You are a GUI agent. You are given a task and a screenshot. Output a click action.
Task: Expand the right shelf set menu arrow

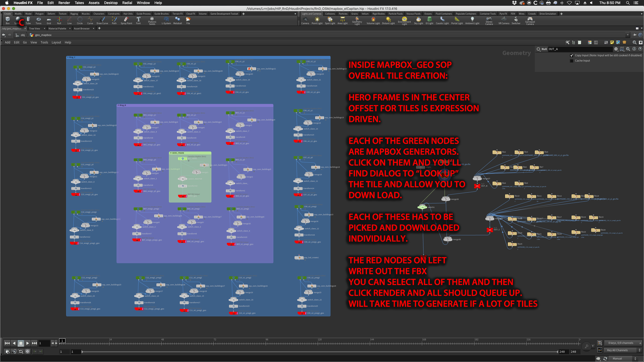641,14
